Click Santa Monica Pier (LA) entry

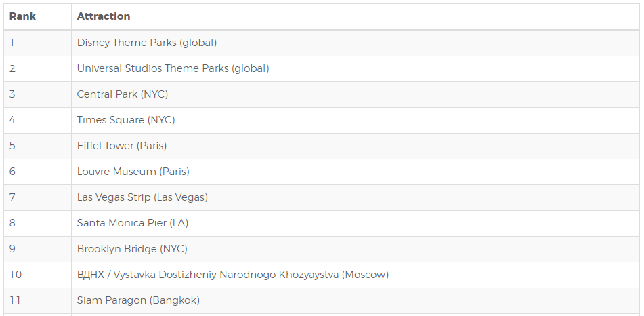133,223
